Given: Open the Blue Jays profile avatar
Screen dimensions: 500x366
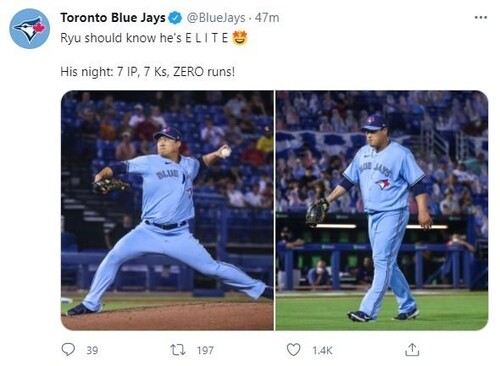Looking at the screenshot, I should (x=29, y=29).
